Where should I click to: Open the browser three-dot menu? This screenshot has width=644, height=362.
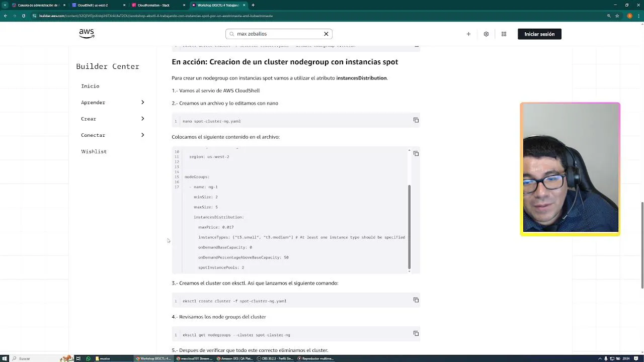coord(639,16)
